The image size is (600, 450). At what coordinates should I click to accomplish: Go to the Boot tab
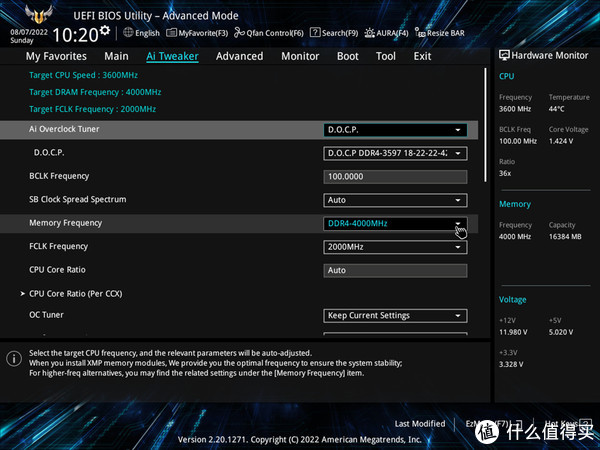(348, 56)
